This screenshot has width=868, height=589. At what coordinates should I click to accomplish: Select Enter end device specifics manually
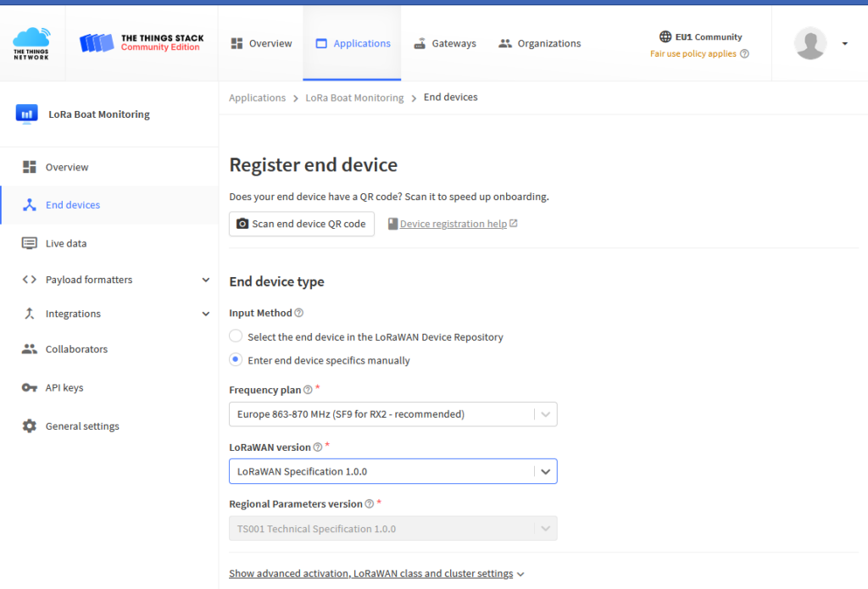236,360
